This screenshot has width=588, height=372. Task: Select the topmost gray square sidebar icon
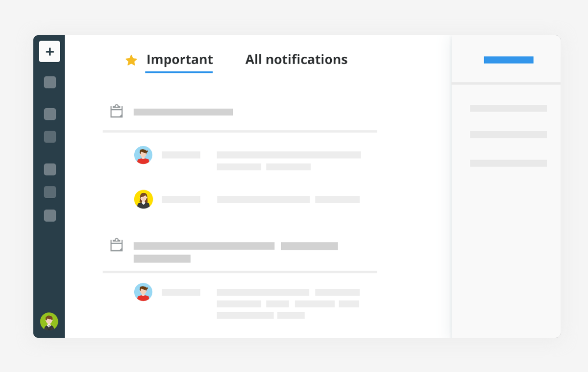click(x=50, y=82)
